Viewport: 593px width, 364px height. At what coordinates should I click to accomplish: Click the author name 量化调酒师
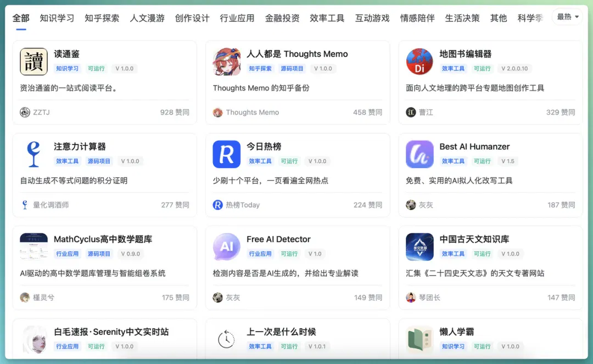pyautogui.click(x=51, y=205)
